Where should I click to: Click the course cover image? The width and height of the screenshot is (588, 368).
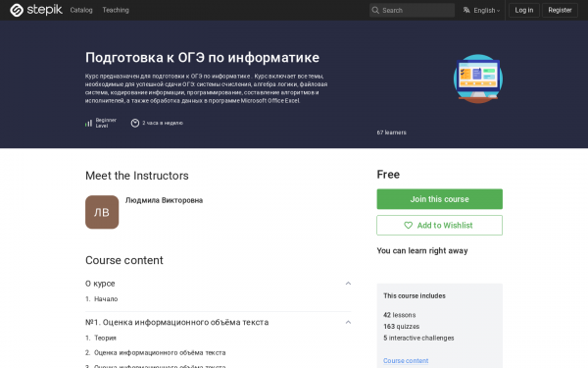478,79
